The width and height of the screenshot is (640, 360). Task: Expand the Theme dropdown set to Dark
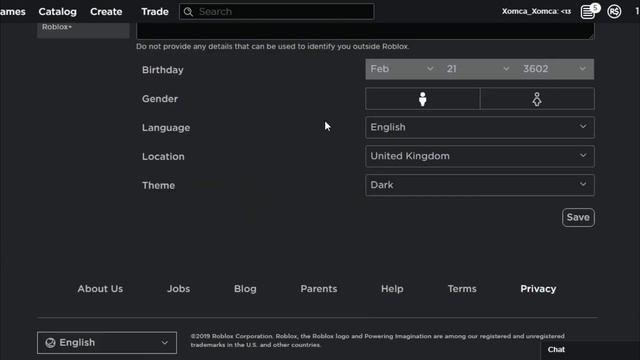[480, 185]
